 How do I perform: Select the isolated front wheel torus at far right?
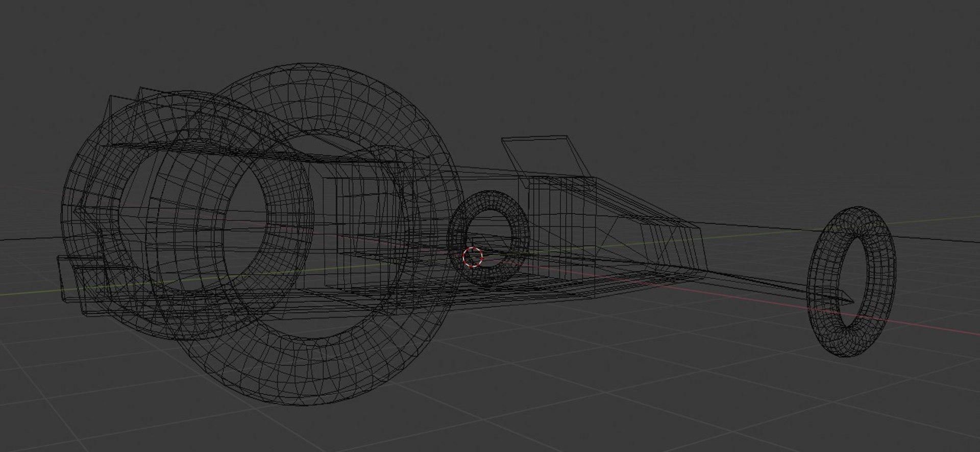point(851,281)
